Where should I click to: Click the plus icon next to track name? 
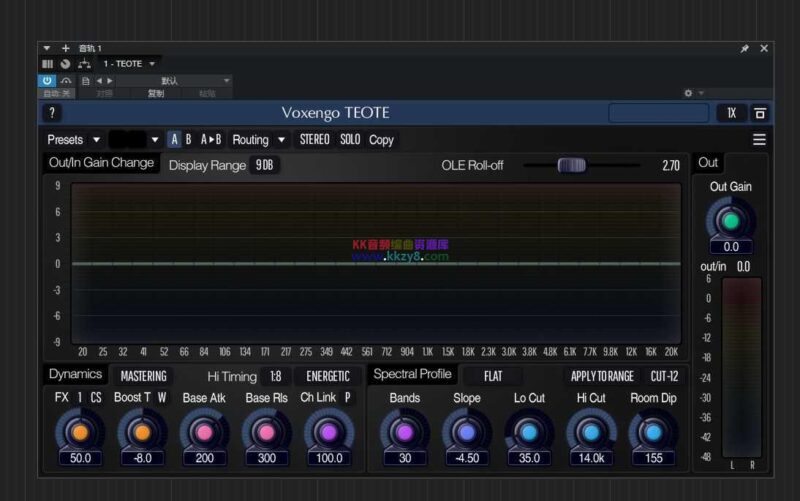(x=65, y=48)
